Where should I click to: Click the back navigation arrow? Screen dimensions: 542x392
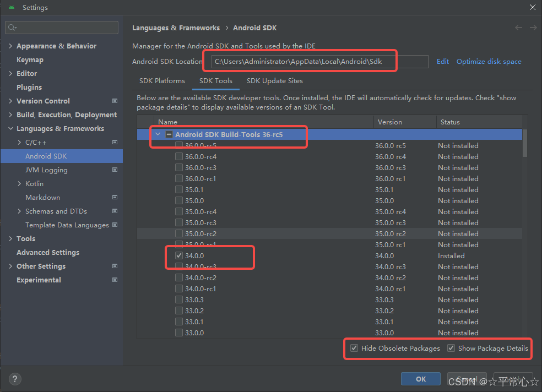[518, 28]
